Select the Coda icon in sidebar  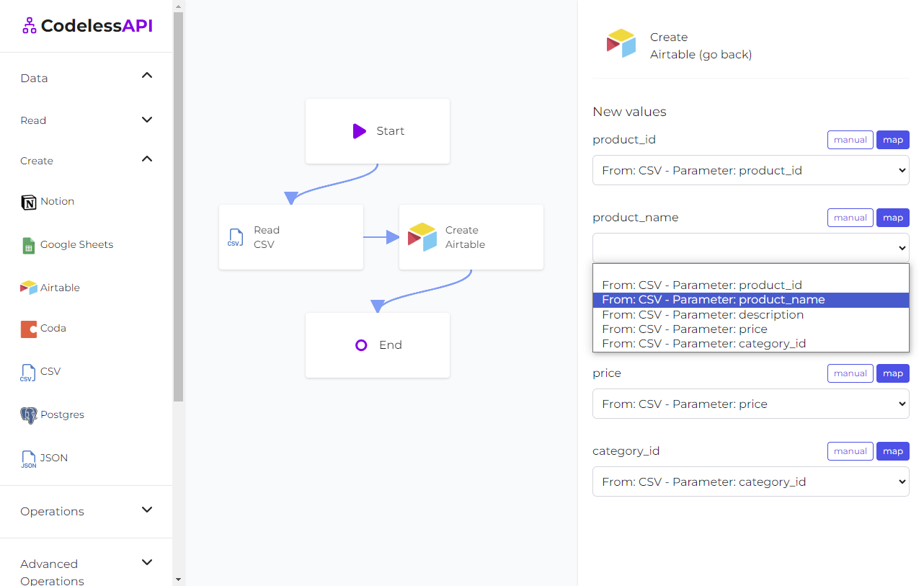tap(29, 329)
